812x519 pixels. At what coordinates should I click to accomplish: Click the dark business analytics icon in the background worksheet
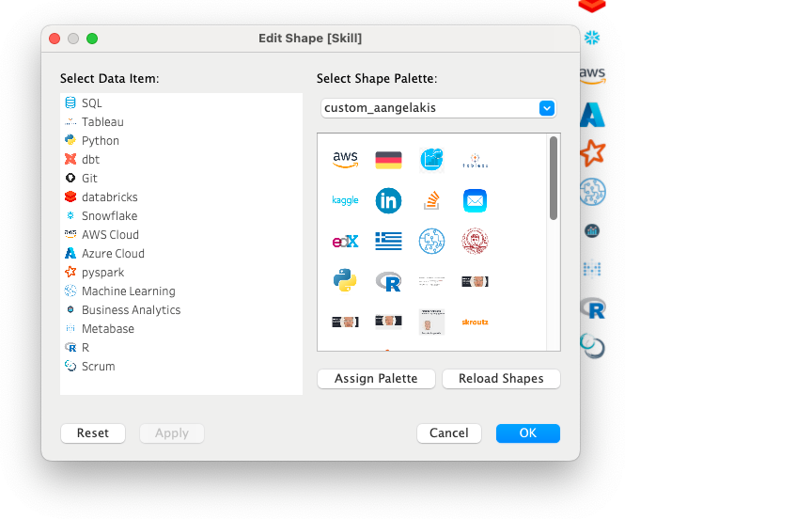592,230
